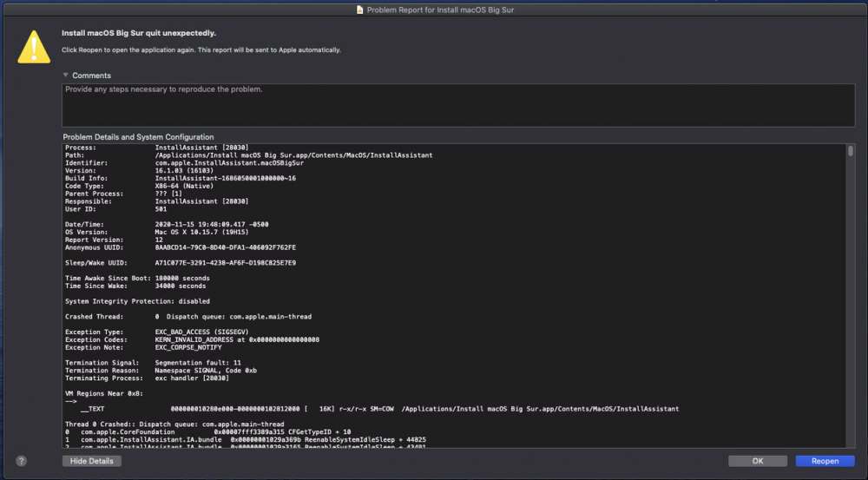Click the '__TEXT' VM region row
This screenshot has width=868, height=480.
(x=380, y=409)
